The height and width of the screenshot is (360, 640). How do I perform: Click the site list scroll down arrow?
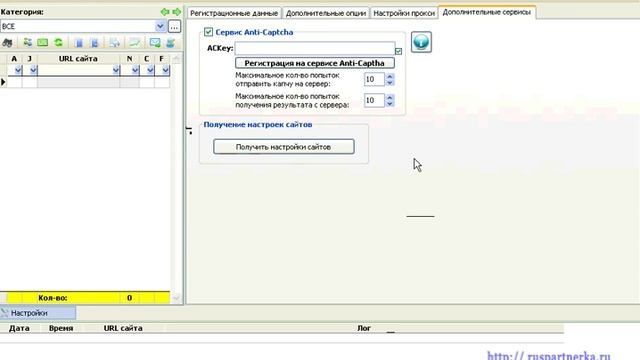click(x=176, y=298)
